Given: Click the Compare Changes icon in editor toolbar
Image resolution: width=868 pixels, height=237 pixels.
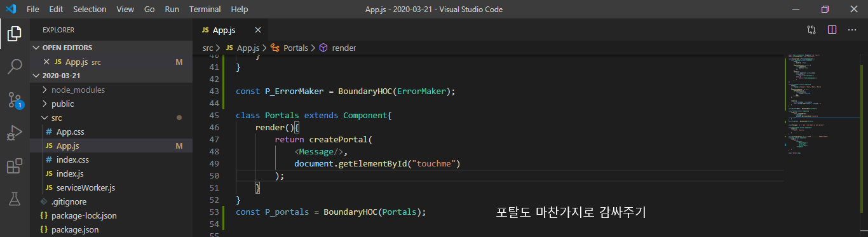Looking at the screenshot, I should click(x=811, y=30).
